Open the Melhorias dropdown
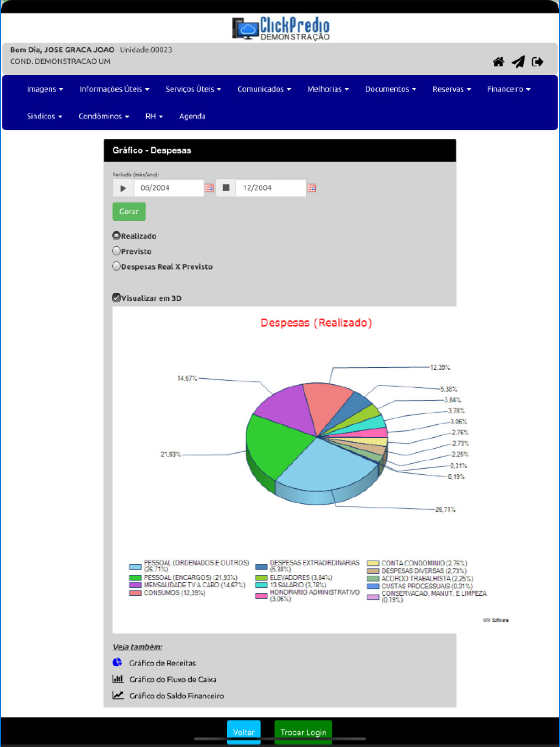The image size is (560, 747). [x=328, y=89]
